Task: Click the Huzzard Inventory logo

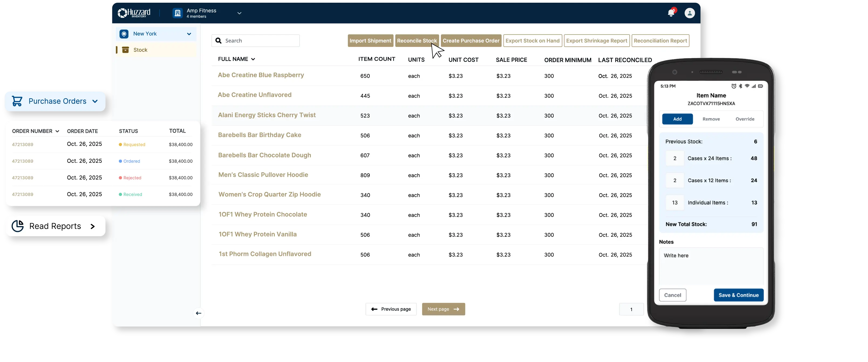Action: tap(134, 13)
